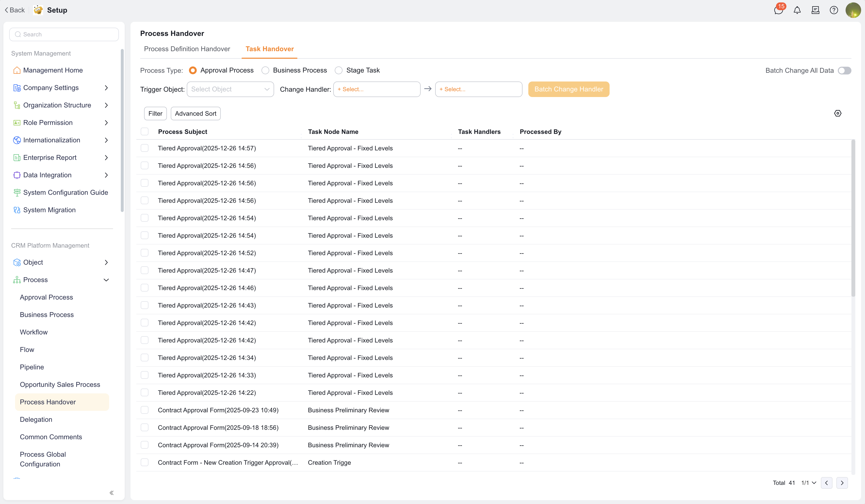The width and height of the screenshot is (865, 504).
Task: Enable the Batch Change All Data switch
Action: (x=844, y=70)
